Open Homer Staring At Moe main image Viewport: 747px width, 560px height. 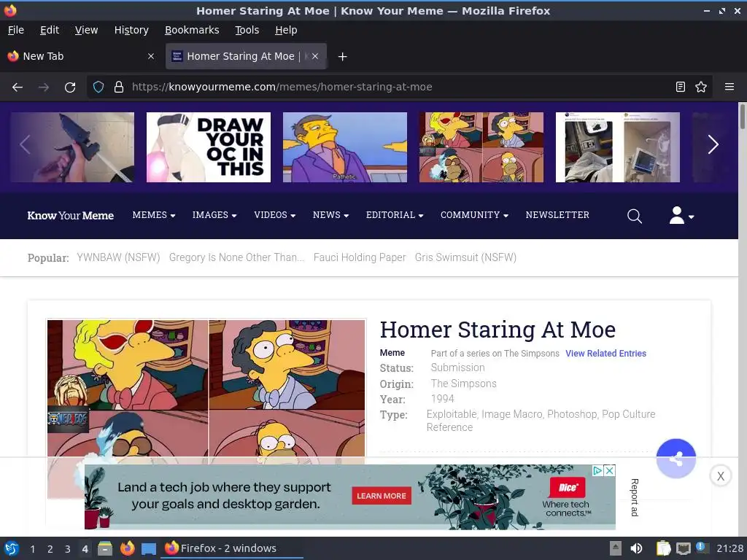coord(206,388)
